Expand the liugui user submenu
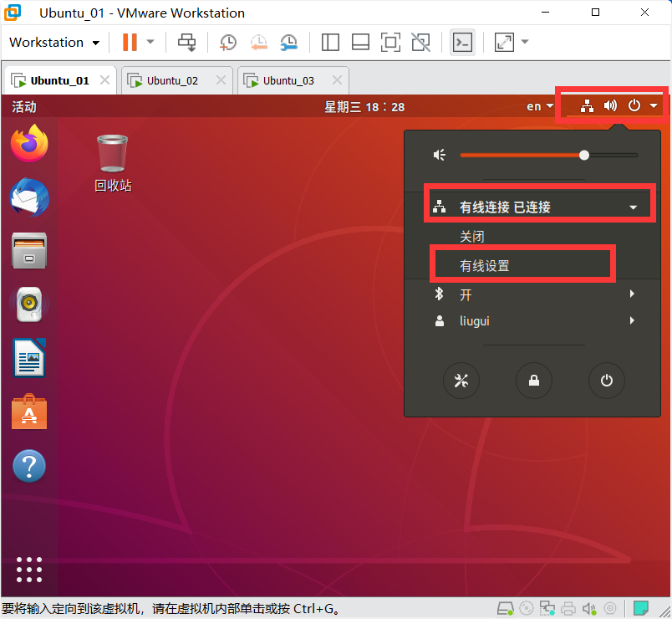 pos(533,321)
